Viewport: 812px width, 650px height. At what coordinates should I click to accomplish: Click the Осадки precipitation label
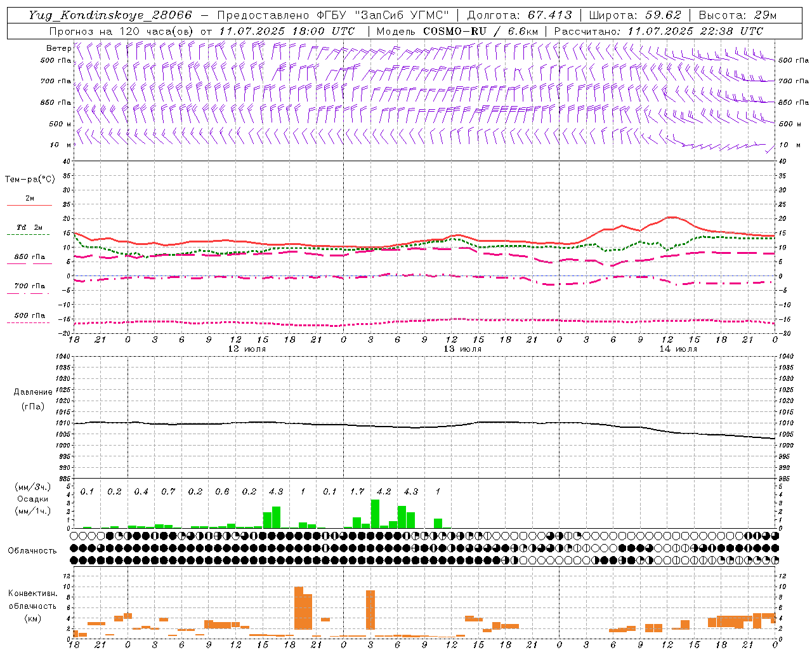pos(32,499)
